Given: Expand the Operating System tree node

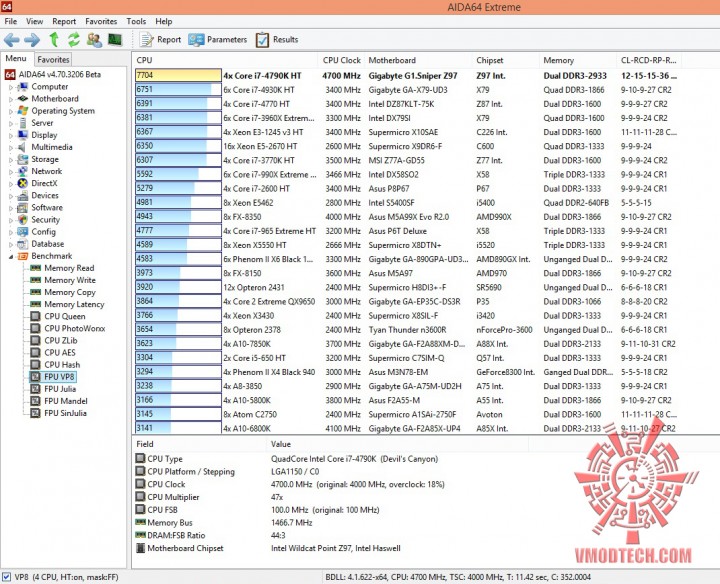Looking at the screenshot, I should pos(11,111).
